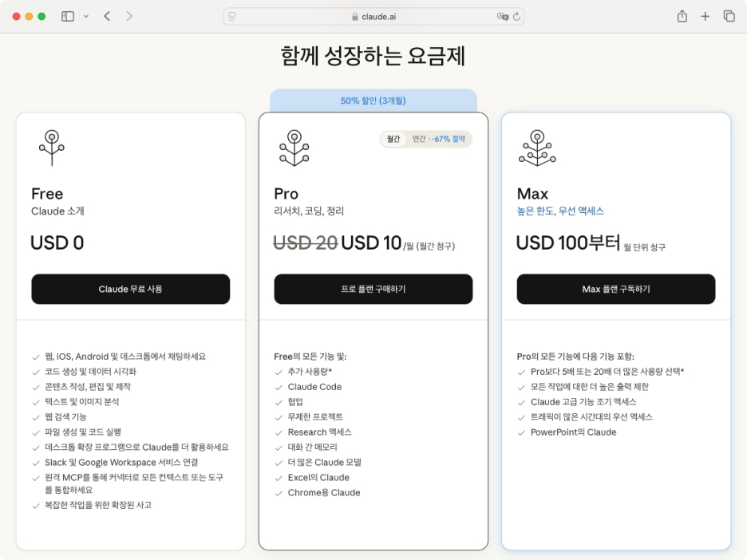This screenshot has height=560, width=747.
Task: Click the PowerPoint의 Claude feature
Action: [574, 432]
